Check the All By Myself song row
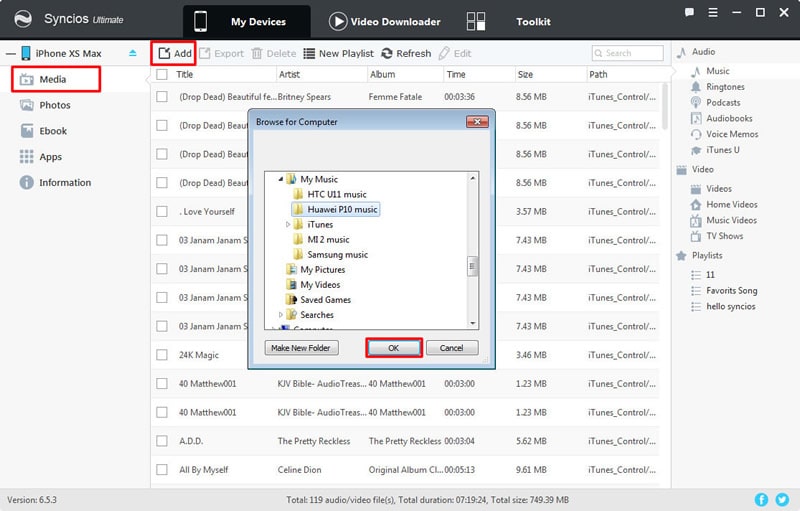The image size is (800, 511). tap(162, 469)
